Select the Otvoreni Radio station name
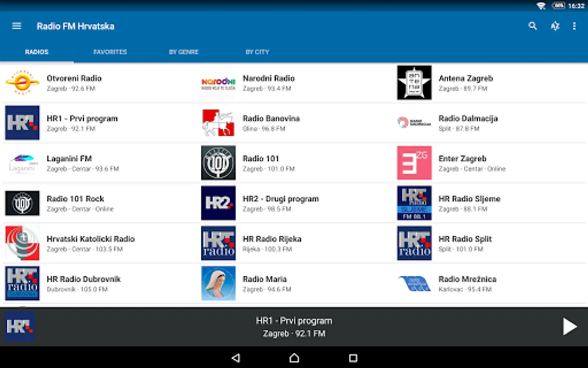The width and height of the screenshot is (588, 368). tap(74, 78)
